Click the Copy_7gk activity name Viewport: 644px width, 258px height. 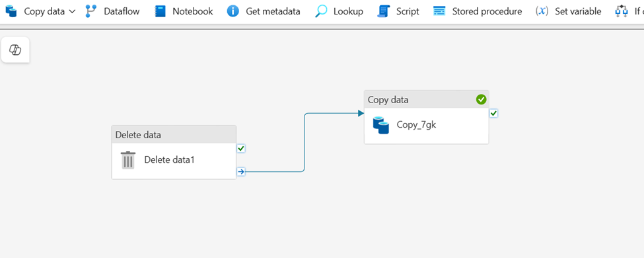coord(417,124)
